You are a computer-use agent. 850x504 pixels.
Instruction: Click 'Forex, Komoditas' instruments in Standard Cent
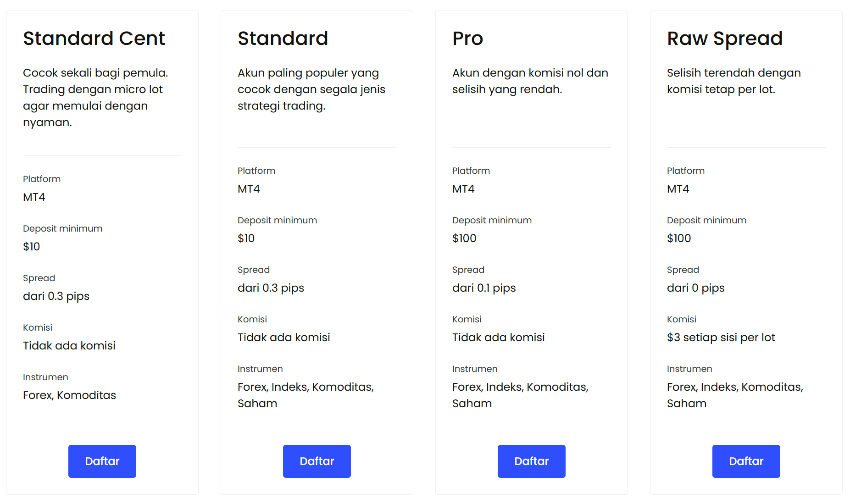click(69, 395)
